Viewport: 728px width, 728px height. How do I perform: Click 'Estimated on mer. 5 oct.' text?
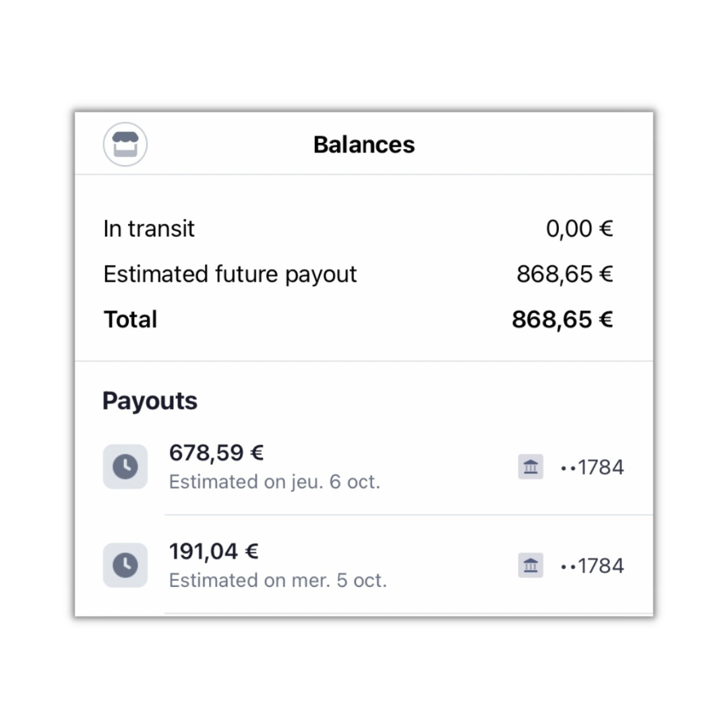coord(278,580)
